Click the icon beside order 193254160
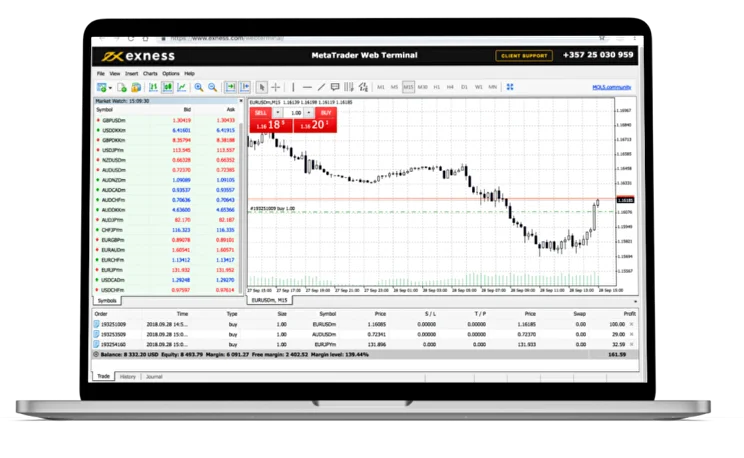 96,344
